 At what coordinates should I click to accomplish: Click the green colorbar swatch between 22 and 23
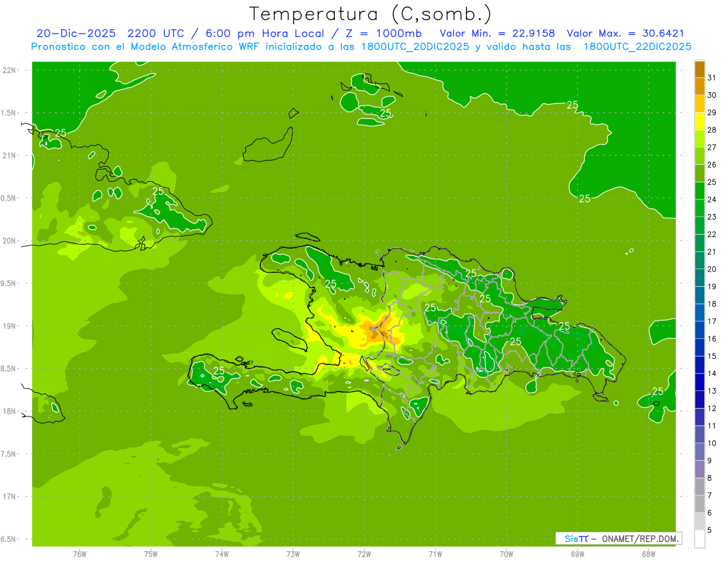point(699,226)
